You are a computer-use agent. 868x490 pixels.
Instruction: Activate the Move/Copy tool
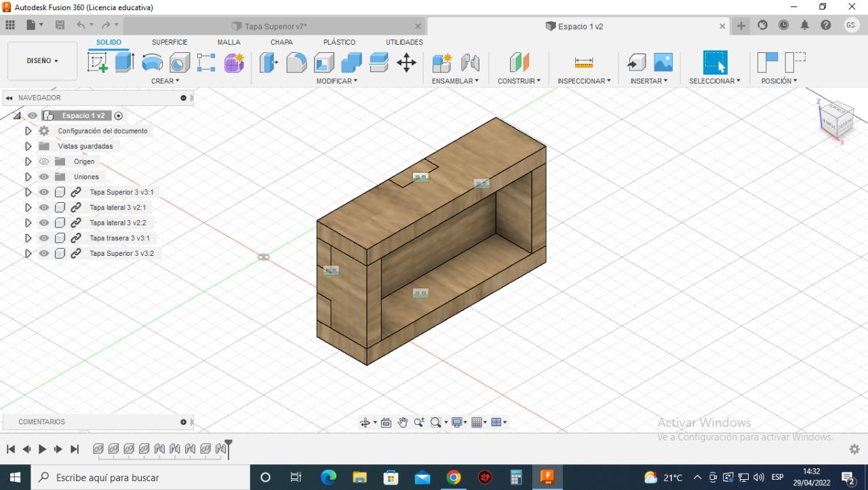tap(406, 62)
